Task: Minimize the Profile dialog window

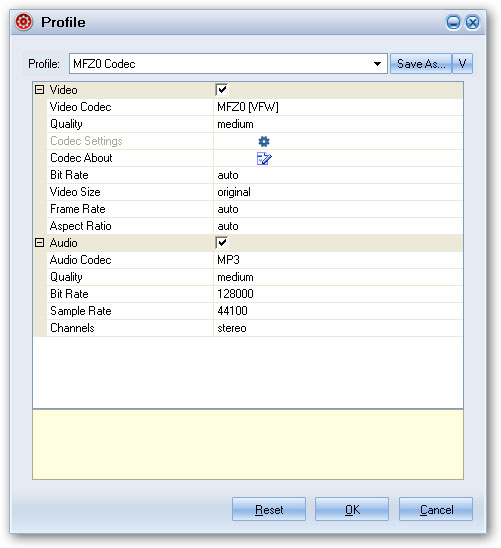Action: (453, 23)
